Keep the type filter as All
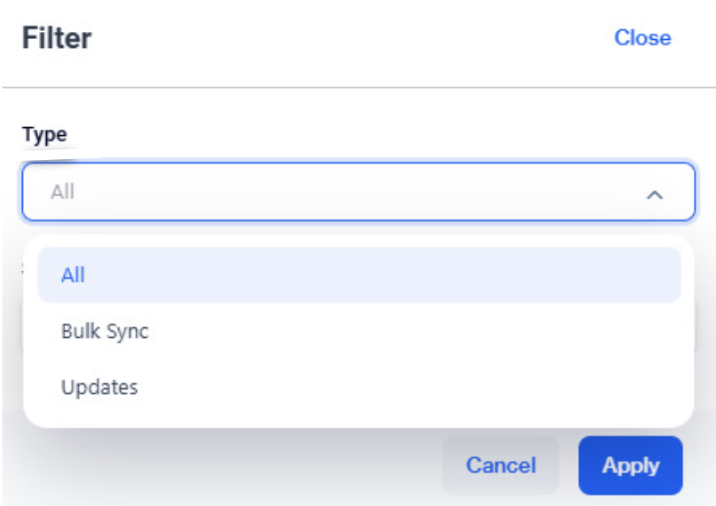 tap(359, 275)
